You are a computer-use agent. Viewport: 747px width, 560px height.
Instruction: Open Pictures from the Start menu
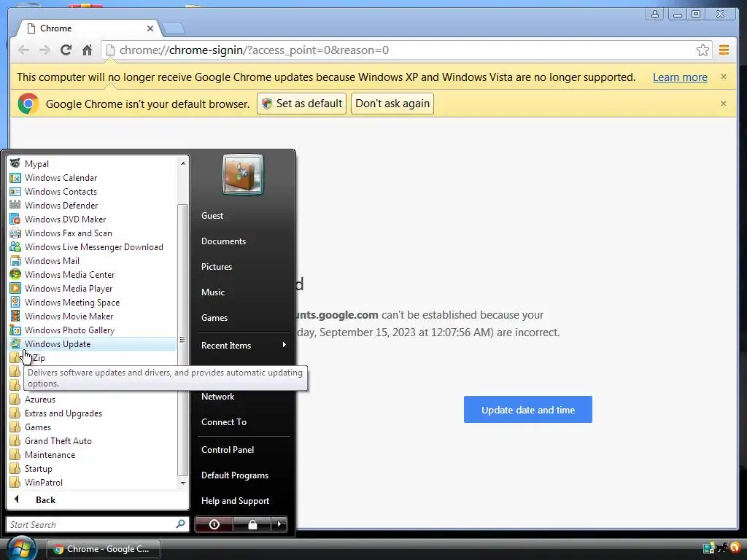pyautogui.click(x=216, y=267)
